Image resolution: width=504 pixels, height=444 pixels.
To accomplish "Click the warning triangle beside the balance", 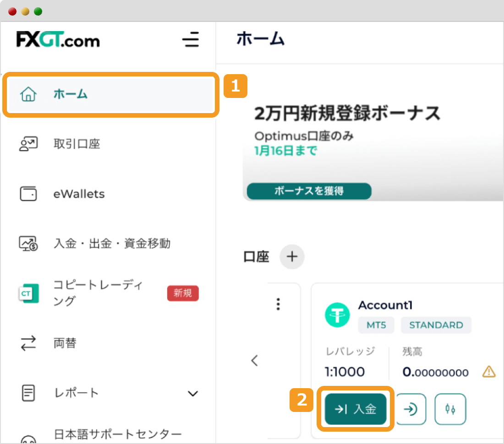I will point(488,372).
